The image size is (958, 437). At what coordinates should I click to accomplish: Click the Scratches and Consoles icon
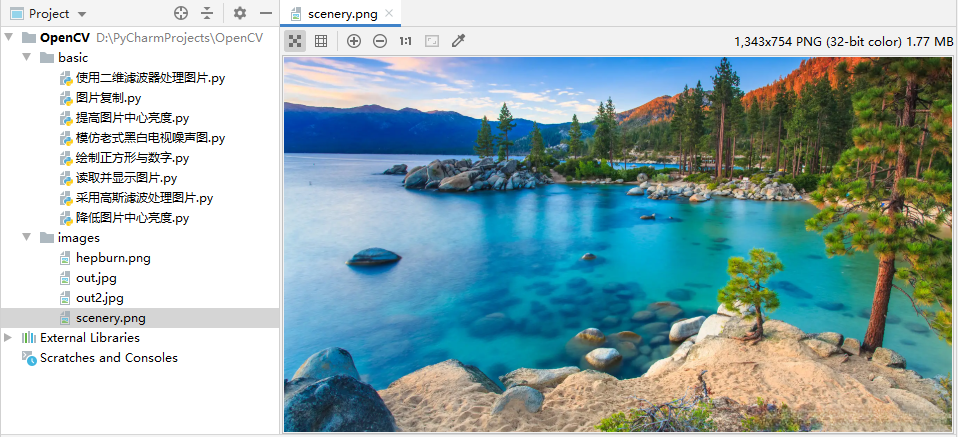coord(29,358)
